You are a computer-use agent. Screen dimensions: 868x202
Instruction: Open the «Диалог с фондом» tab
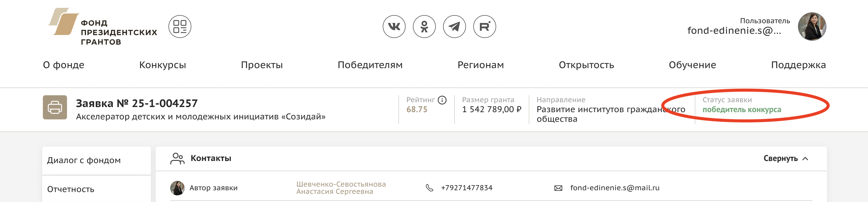coord(84,160)
